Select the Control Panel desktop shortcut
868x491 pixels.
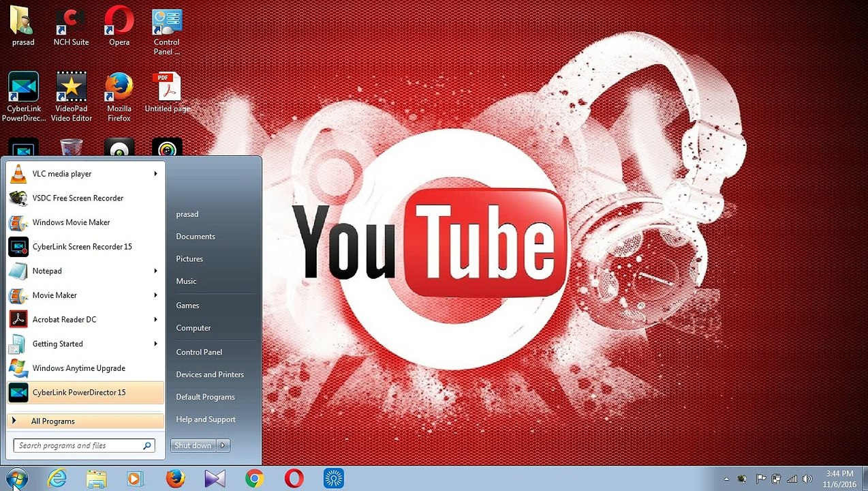(x=167, y=31)
